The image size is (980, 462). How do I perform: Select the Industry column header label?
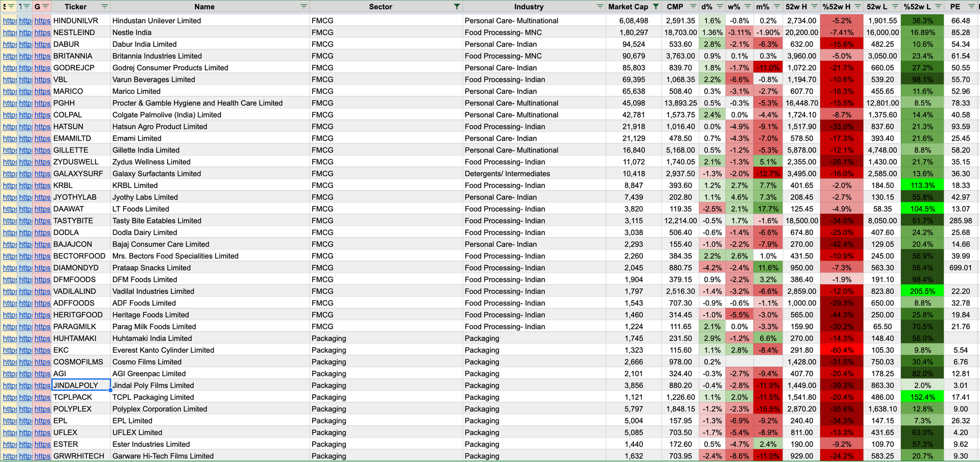point(529,6)
